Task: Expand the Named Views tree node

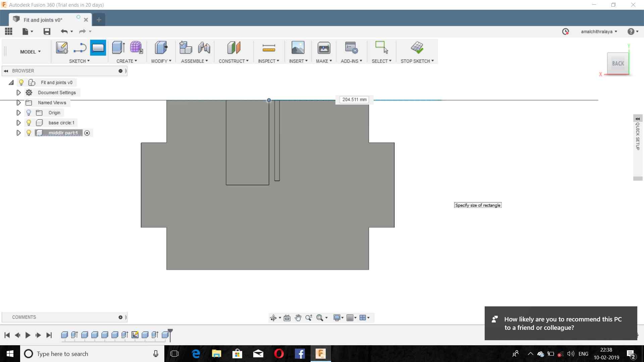Action: [19, 103]
